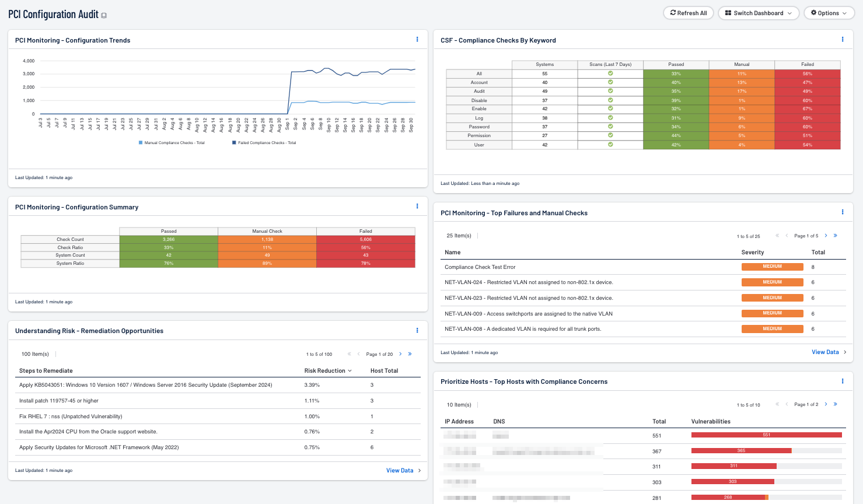The height and width of the screenshot is (504, 863).
Task: Click Passed Check Count cell 3,266
Action: [169, 239]
